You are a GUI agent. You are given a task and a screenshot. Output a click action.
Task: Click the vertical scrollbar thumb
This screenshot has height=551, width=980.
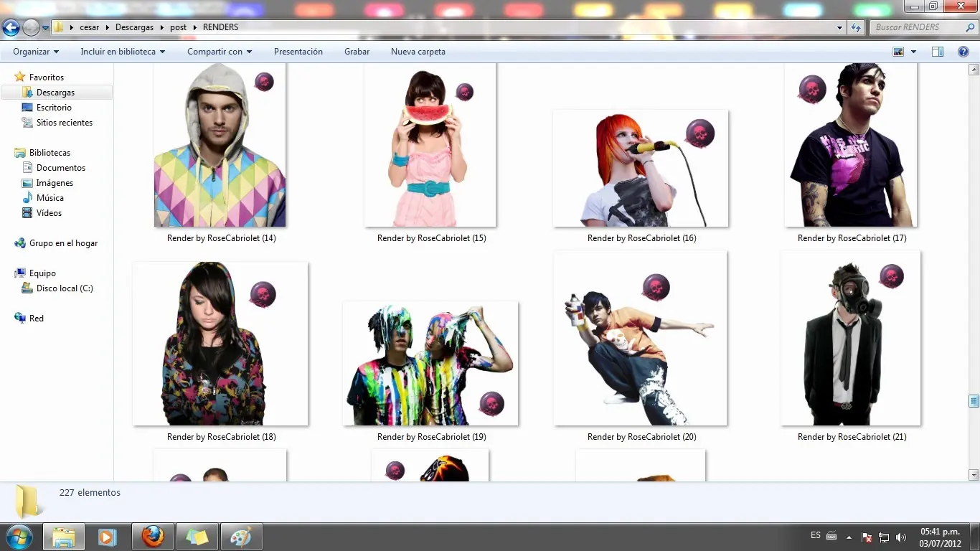974,400
